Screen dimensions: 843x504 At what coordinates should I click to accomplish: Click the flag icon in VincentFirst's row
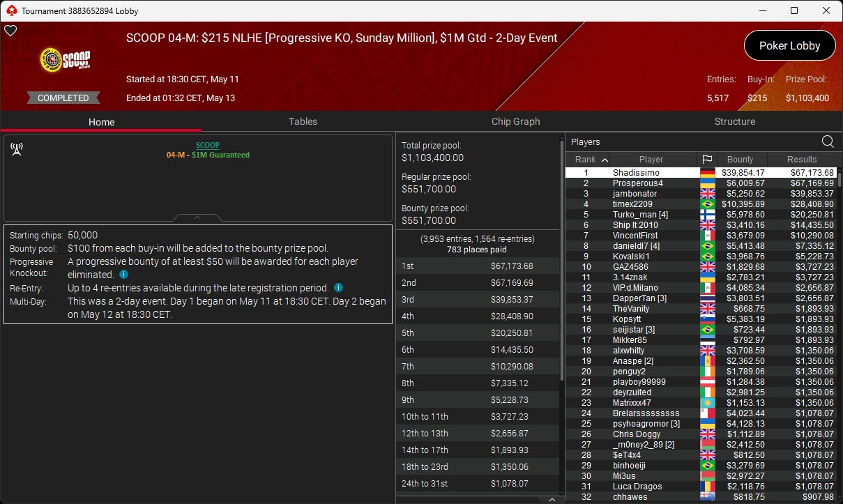[706, 236]
